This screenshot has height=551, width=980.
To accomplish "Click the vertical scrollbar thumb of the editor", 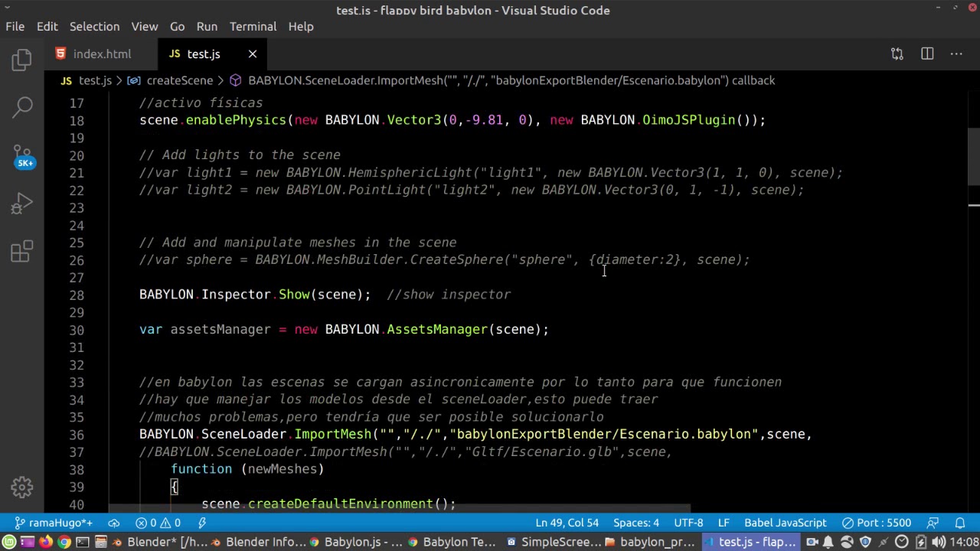I will pyautogui.click(x=974, y=156).
